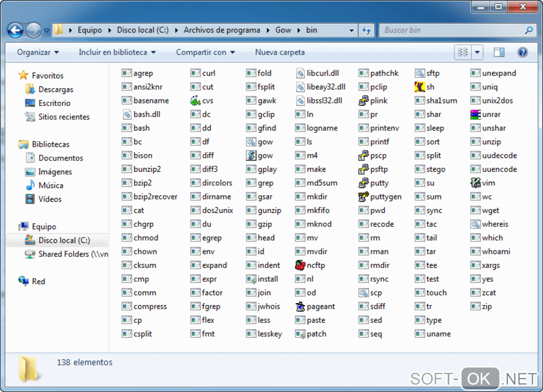543x392 pixels.
Task: Open Compartir con menu
Action: (x=205, y=52)
